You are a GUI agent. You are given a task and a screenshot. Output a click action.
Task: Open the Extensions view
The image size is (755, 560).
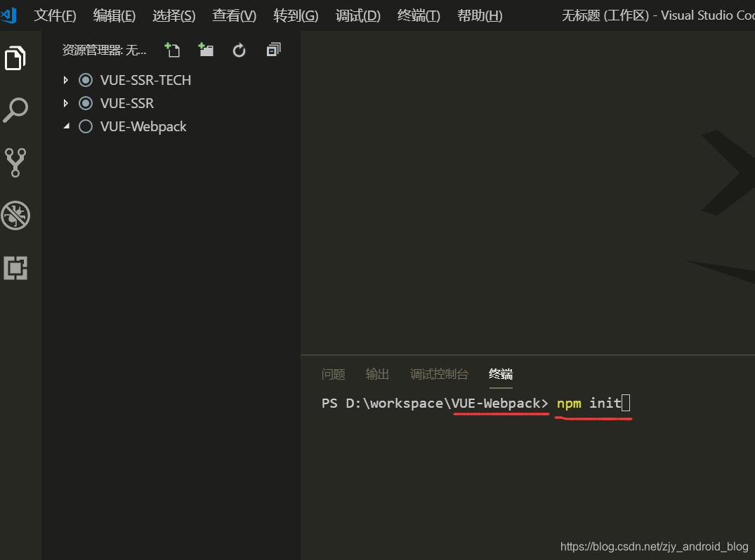[15, 268]
